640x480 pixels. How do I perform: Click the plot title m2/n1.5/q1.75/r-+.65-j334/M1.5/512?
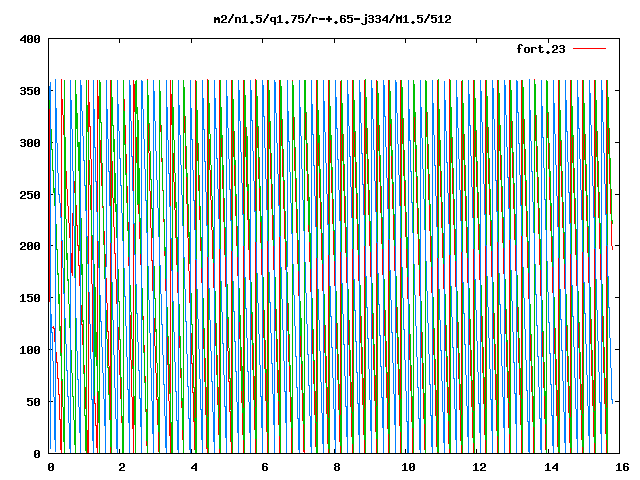333,19
